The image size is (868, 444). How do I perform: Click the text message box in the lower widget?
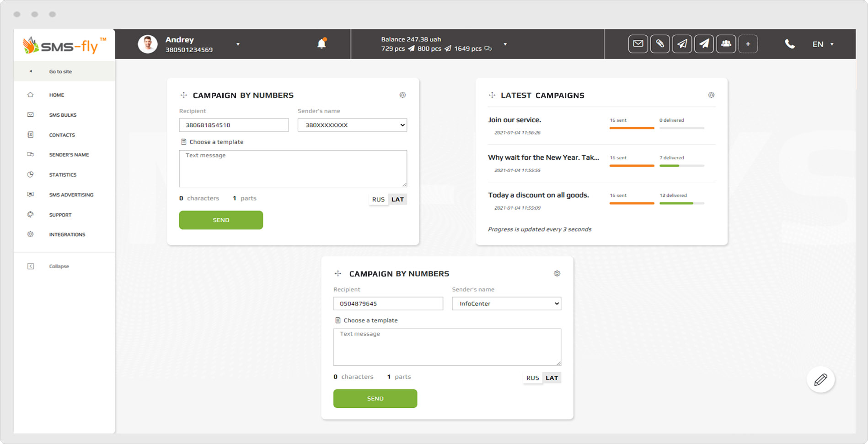447,347
